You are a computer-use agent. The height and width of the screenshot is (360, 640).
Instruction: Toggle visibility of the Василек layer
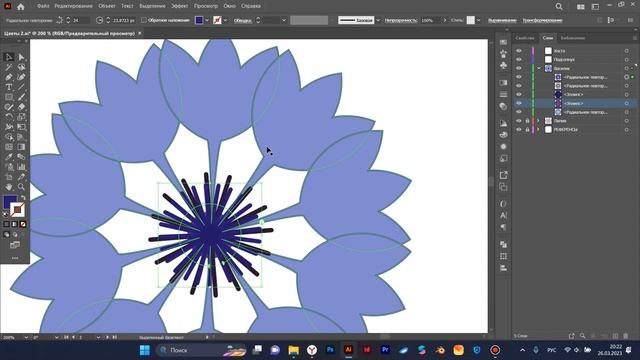click(x=519, y=68)
